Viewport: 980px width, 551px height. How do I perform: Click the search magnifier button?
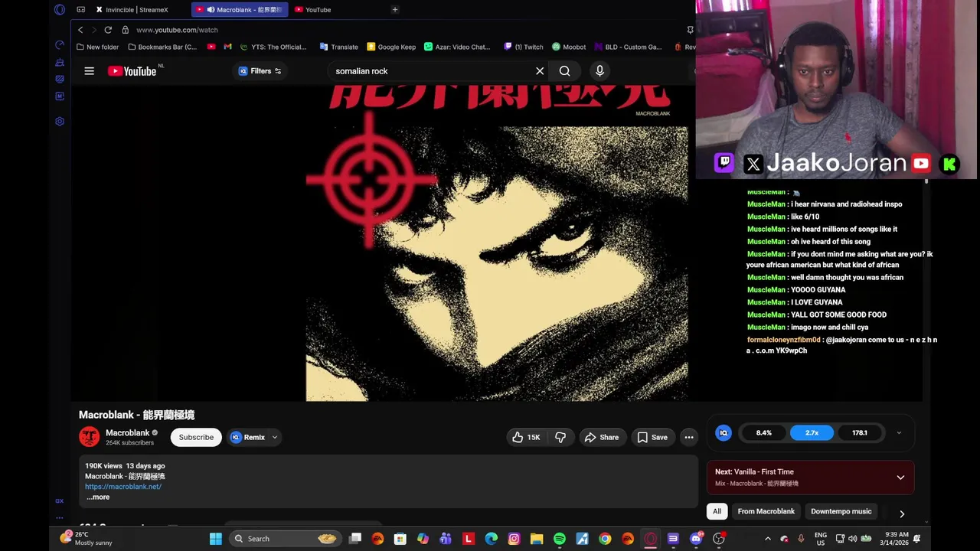coord(564,71)
